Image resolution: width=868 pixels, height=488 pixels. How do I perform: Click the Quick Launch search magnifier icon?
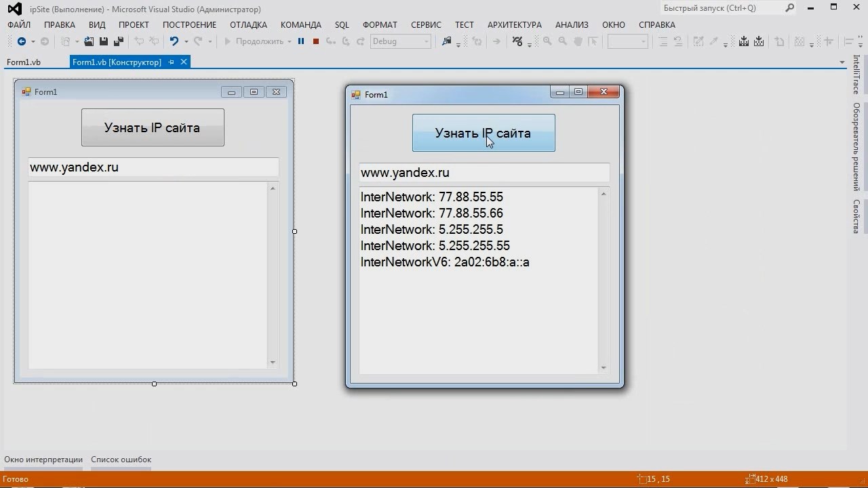tap(789, 8)
